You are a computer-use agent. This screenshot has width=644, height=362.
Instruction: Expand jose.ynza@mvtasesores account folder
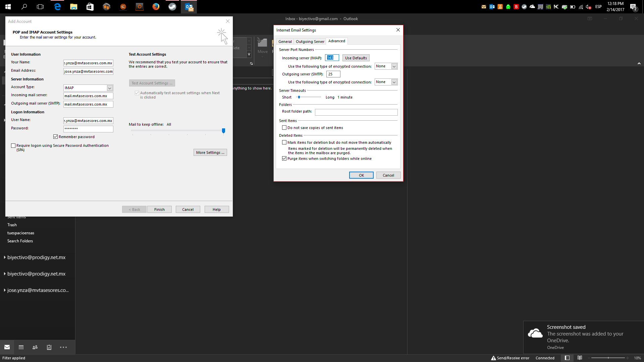tap(5, 290)
